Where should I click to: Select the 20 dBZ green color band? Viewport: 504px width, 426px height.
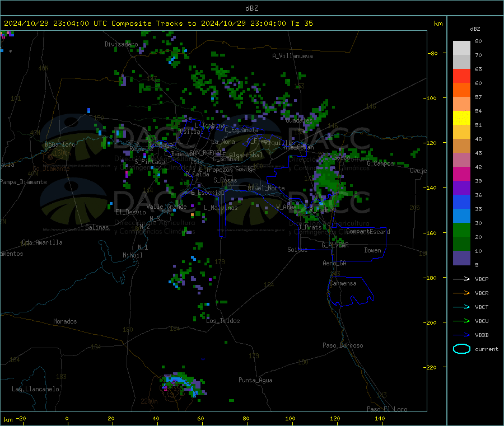click(461, 244)
